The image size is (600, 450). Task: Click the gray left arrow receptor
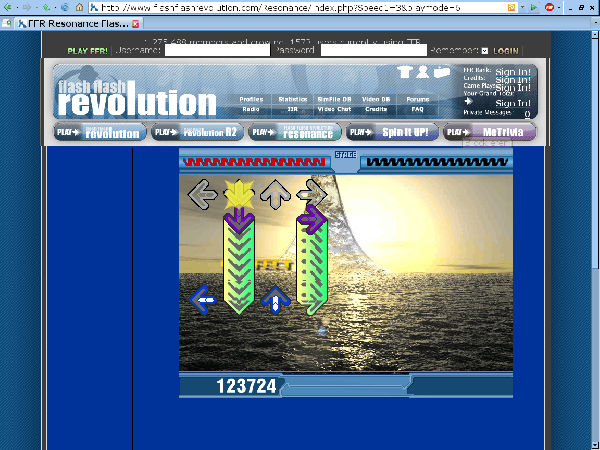tap(204, 193)
